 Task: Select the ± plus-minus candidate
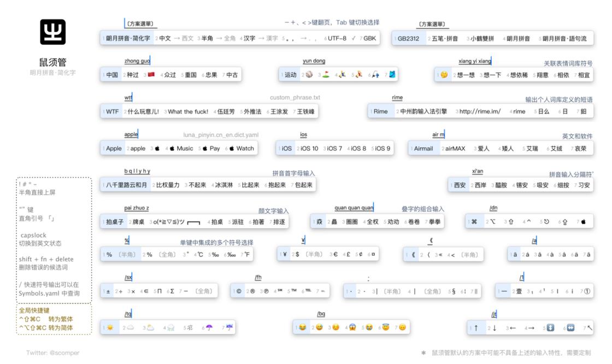[108, 291]
